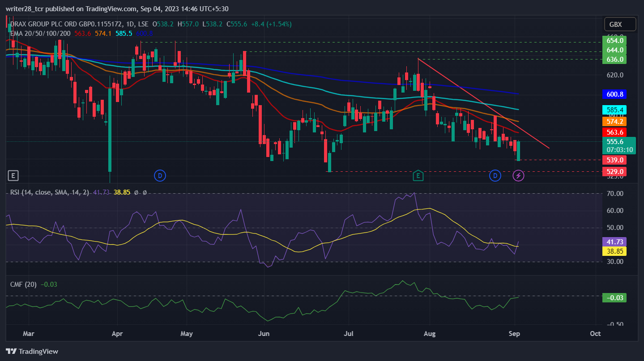Click the yellow 38.85 RSI axis label
The height and width of the screenshot is (361, 644).
pyautogui.click(x=615, y=251)
